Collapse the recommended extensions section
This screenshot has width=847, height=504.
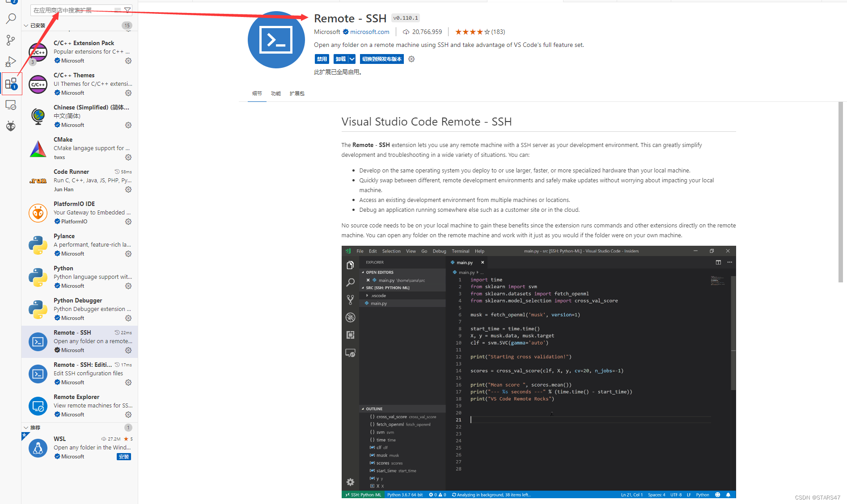[26, 428]
